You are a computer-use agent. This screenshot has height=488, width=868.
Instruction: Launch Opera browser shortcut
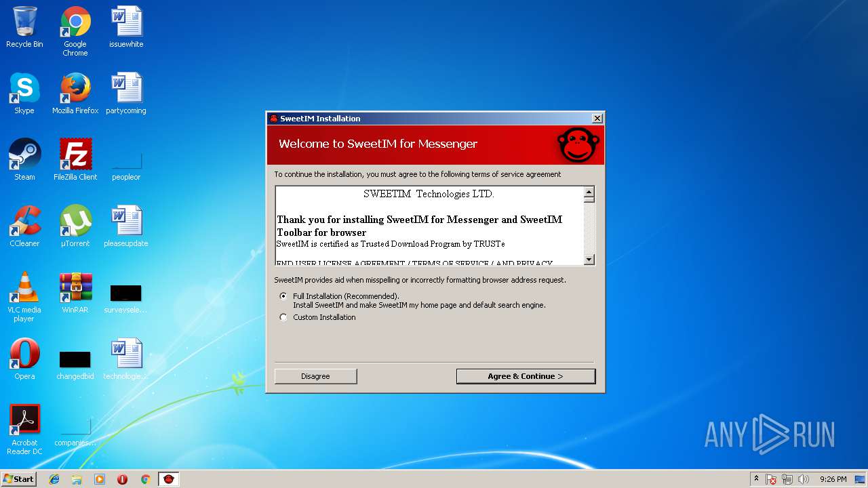point(24,359)
